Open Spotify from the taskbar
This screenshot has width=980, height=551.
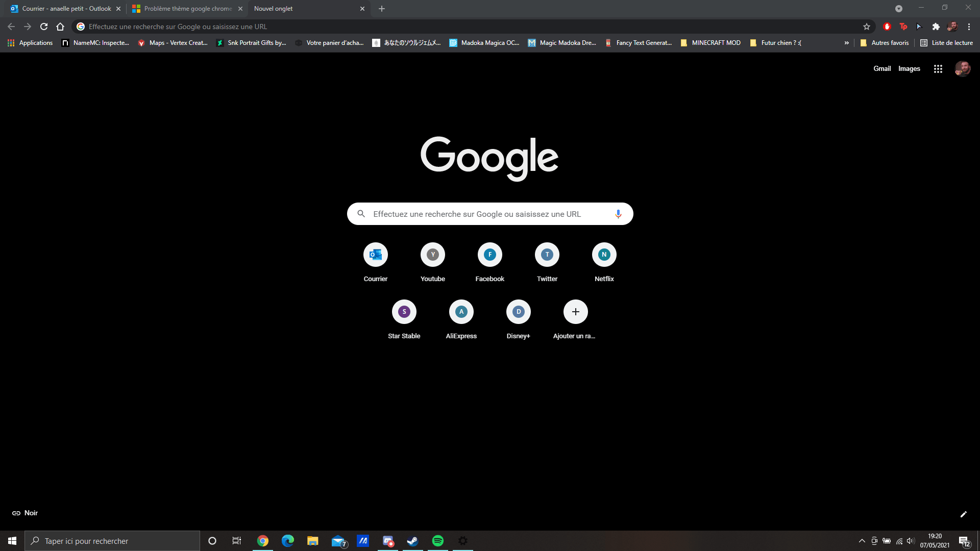tap(437, 541)
